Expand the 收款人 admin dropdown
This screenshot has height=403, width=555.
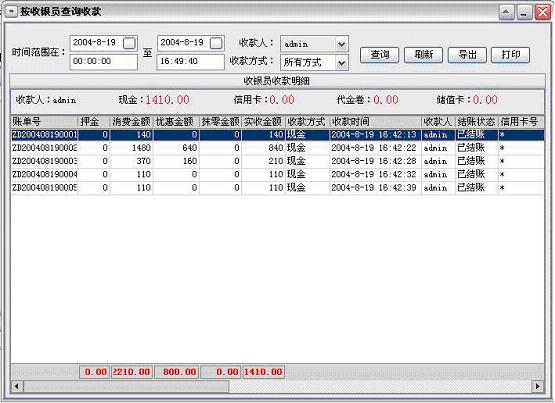pos(341,44)
